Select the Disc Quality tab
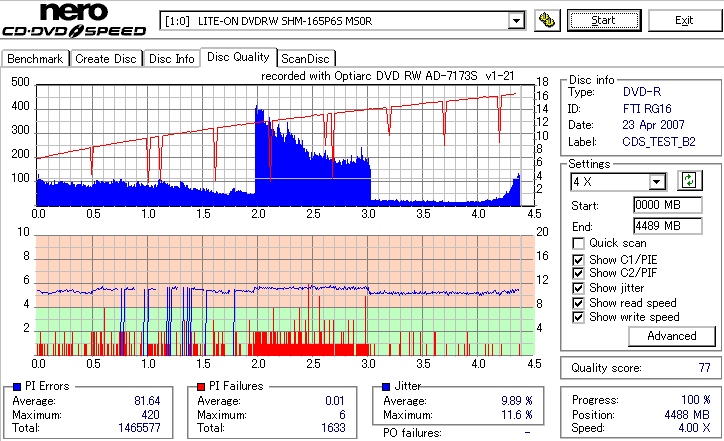724x441 pixels. pos(238,57)
